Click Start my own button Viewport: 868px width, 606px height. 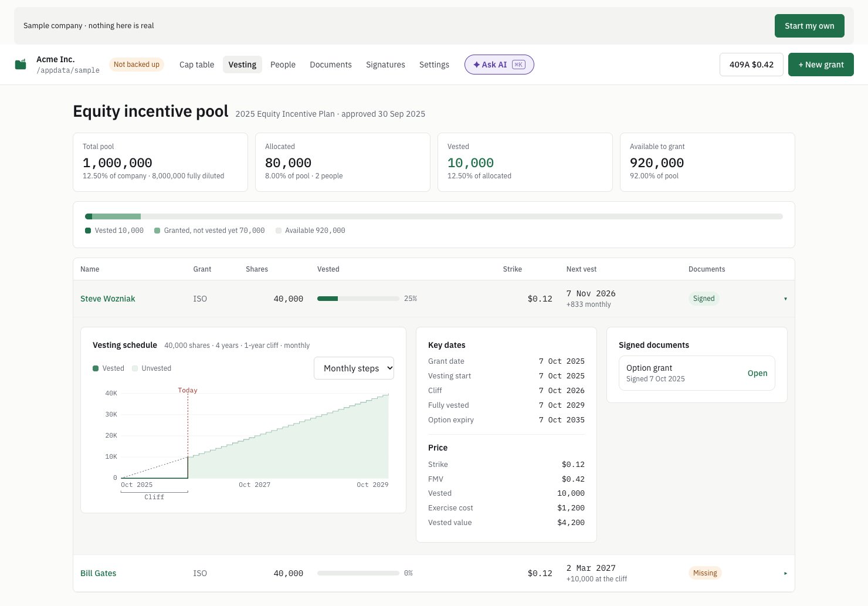(809, 26)
